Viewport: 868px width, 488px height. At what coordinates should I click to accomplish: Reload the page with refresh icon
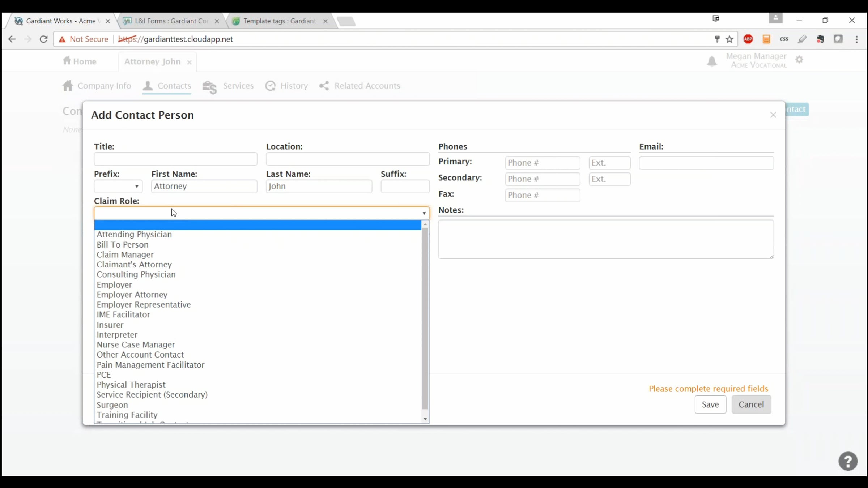pos(43,39)
